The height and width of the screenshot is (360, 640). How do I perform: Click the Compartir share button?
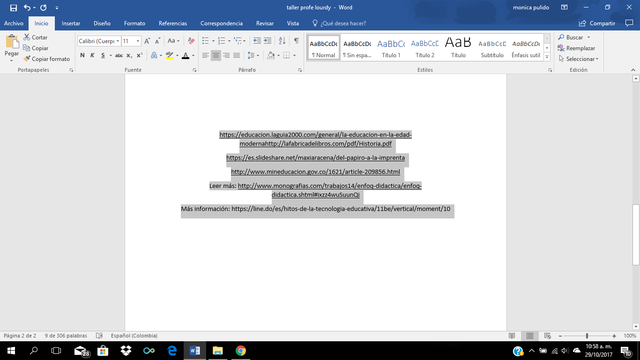tap(597, 23)
